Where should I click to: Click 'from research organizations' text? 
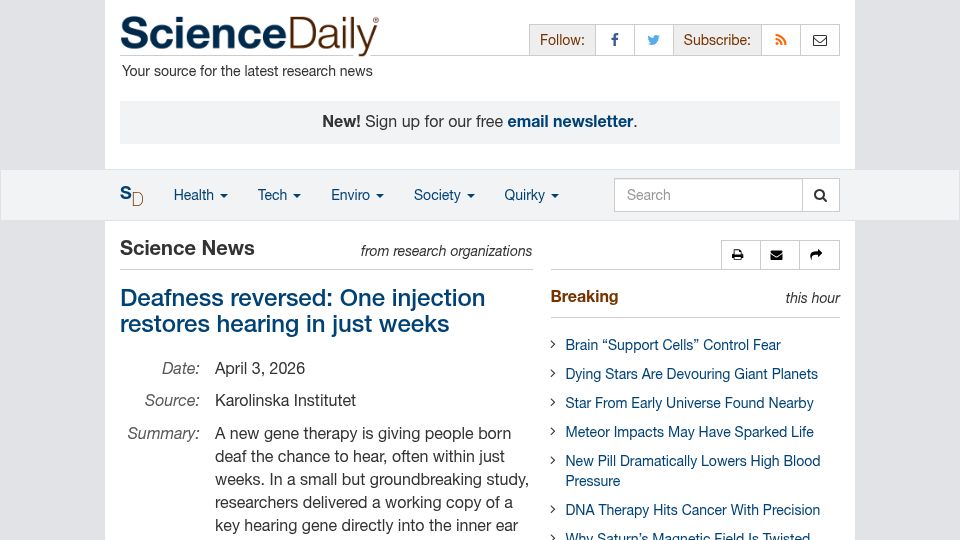coord(446,251)
